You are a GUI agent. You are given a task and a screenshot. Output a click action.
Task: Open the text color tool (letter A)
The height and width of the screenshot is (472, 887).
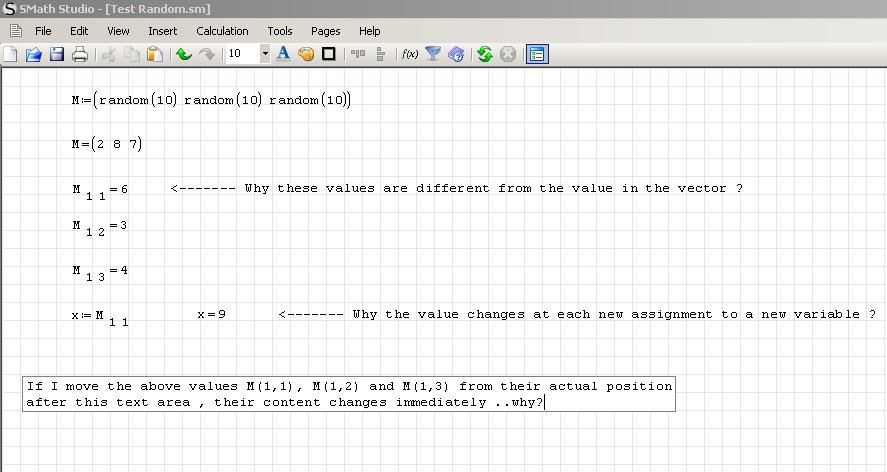(283, 54)
